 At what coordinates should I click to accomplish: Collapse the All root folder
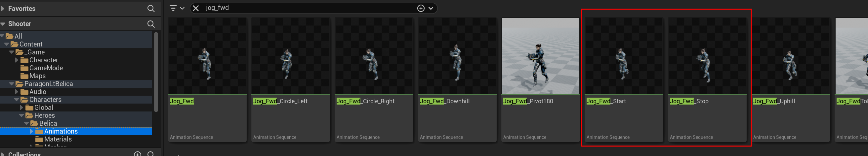click(x=2, y=36)
